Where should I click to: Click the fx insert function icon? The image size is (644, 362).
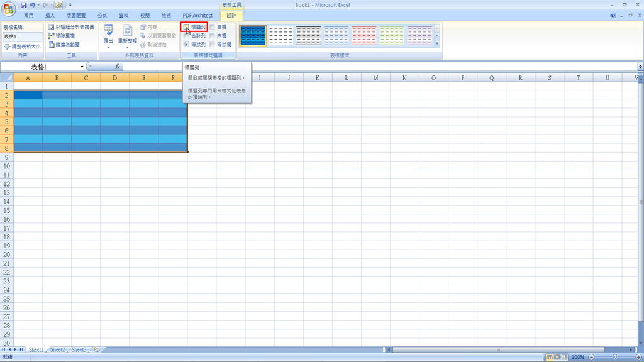click(x=118, y=67)
